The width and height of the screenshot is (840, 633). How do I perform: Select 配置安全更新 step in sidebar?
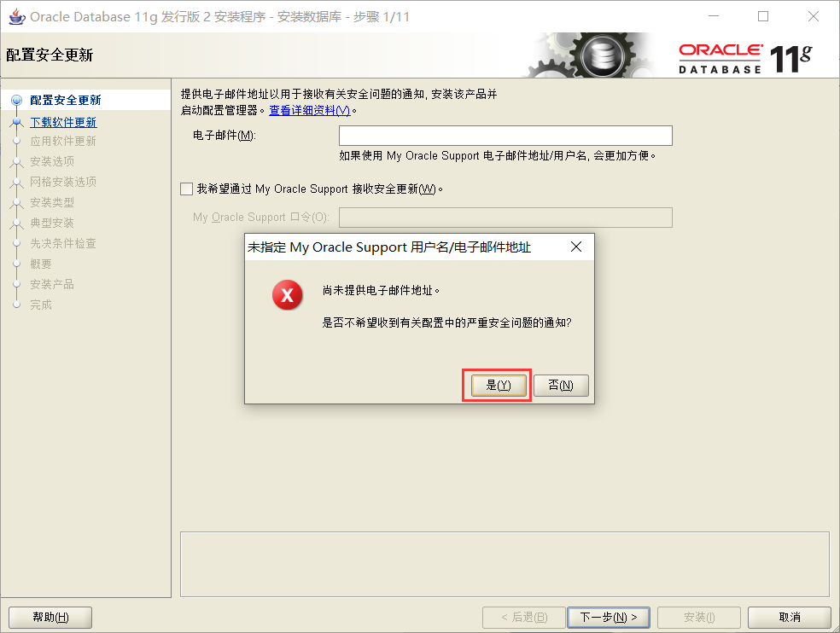click(x=66, y=100)
